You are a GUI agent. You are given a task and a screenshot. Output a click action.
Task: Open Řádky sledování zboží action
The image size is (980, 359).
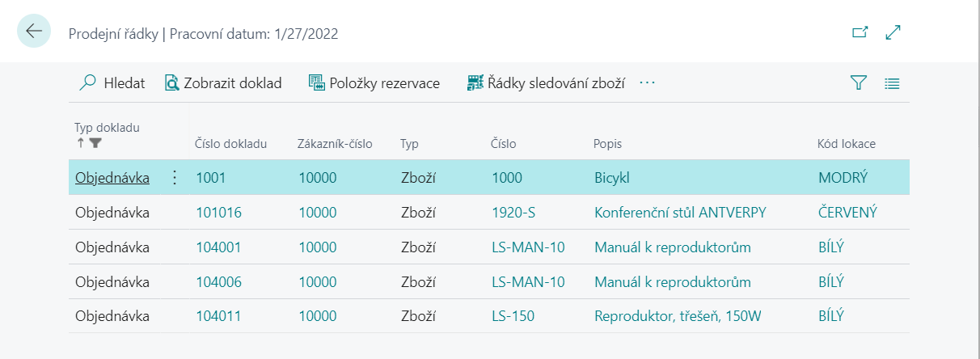click(x=547, y=82)
